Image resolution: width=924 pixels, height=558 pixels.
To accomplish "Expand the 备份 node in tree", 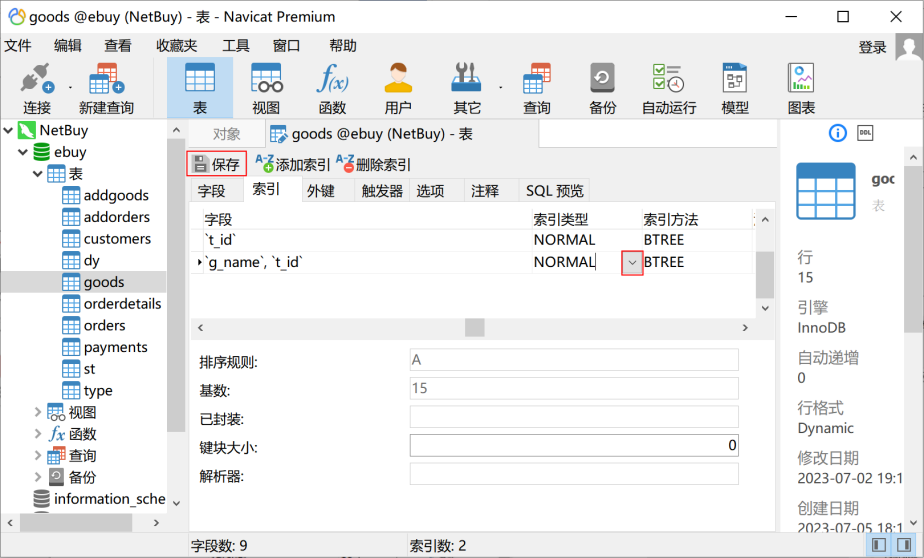I will point(38,478).
